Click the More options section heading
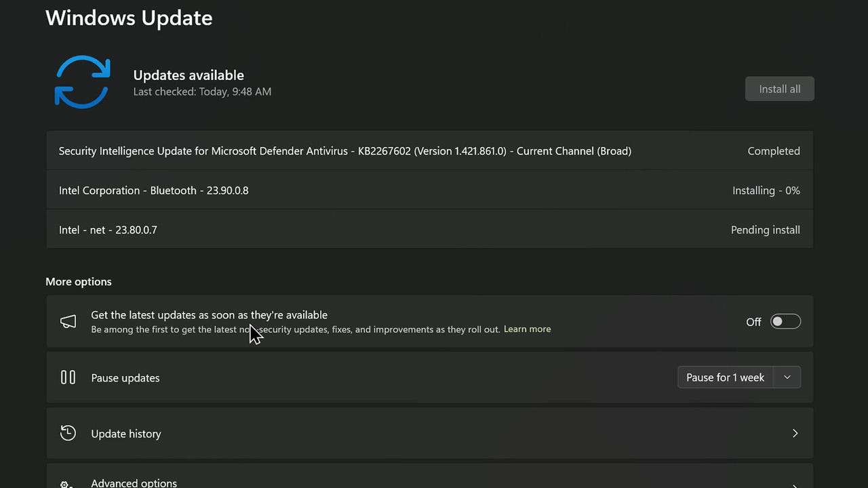 [x=79, y=282]
